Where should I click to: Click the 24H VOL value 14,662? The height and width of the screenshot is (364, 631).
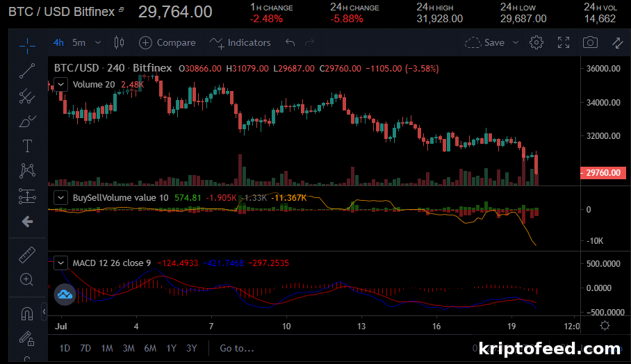click(x=600, y=19)
